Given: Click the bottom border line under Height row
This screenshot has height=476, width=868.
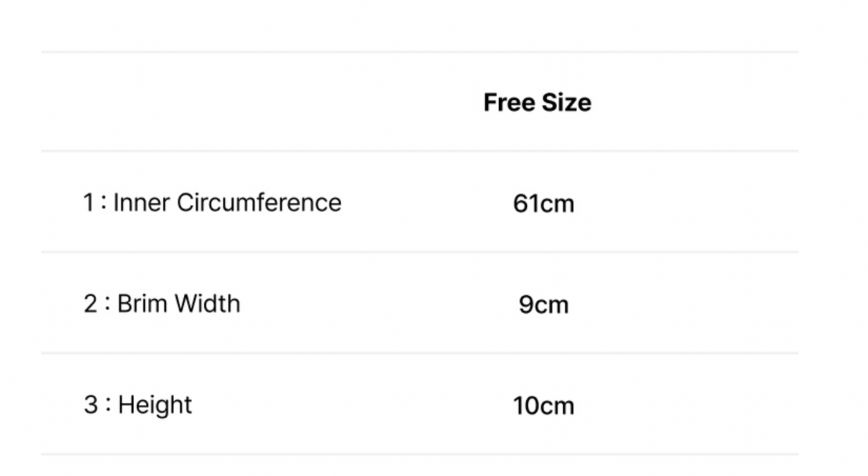Looking at the screenshot, I should point(420,454).
